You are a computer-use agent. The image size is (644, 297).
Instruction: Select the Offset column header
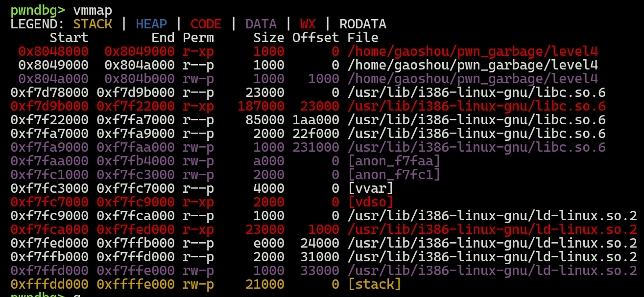[316, 37]
